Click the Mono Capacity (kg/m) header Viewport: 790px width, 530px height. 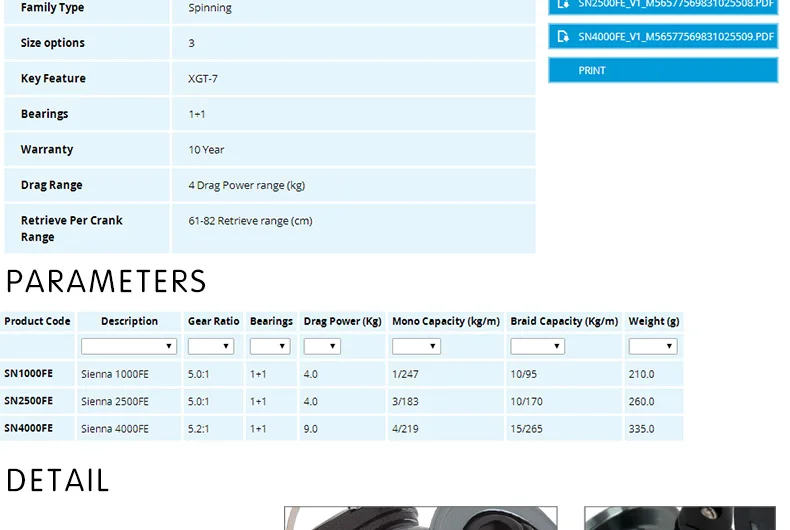[446, 321]
